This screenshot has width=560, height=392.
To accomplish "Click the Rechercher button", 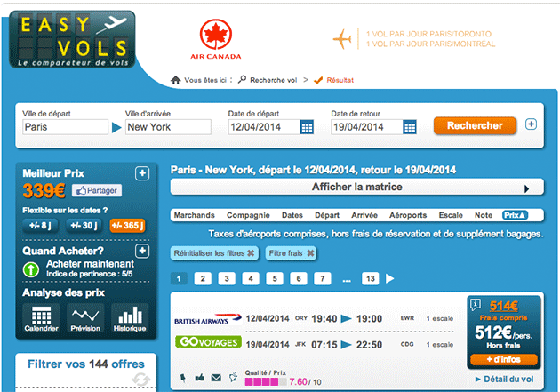I will 475,125.
